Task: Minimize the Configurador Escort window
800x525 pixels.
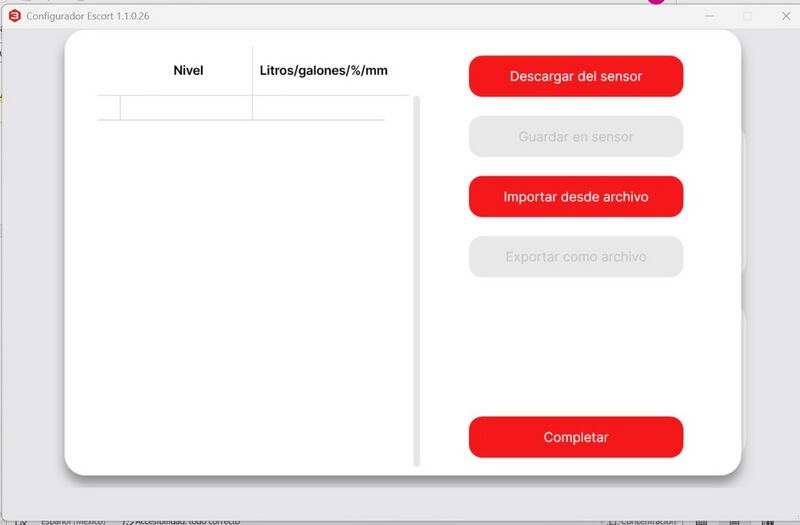Action: (709, 16)
